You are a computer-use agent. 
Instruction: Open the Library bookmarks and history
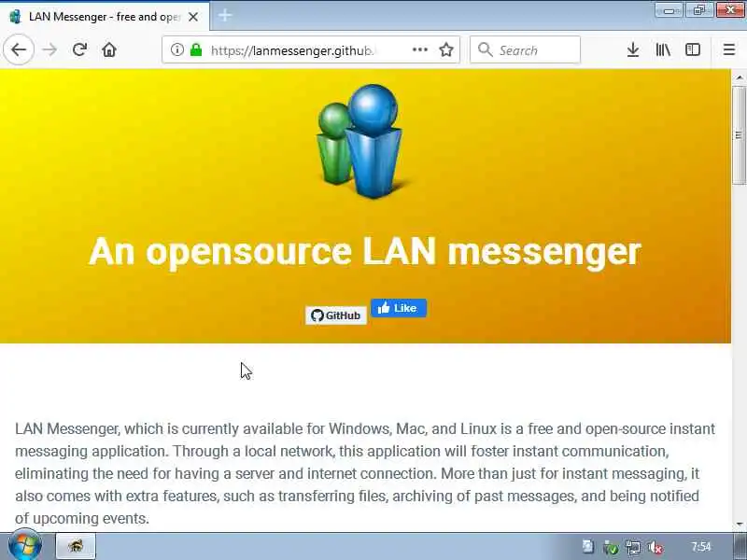click(663, 49)
